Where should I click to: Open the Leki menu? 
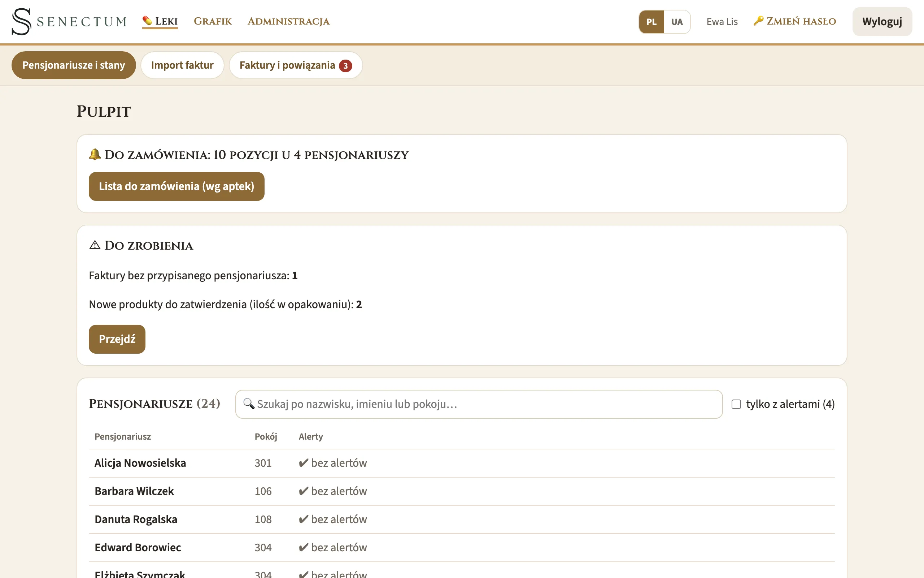[x=160, y=21]
